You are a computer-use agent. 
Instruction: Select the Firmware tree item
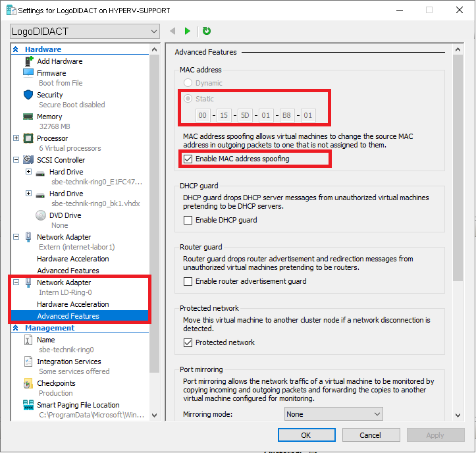coord(51,73)
